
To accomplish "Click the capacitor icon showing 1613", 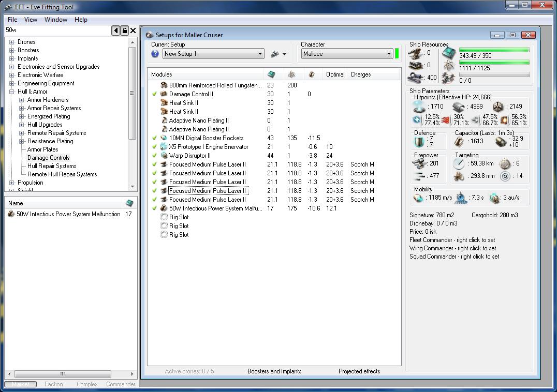I will coord(459,141).
